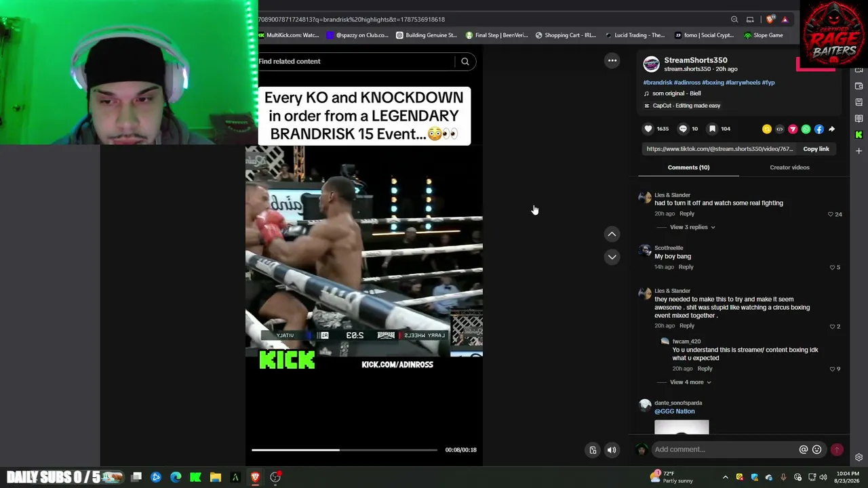868x488 pixels.
Task: Click the yellow repost icon
Action: (767, 129)
